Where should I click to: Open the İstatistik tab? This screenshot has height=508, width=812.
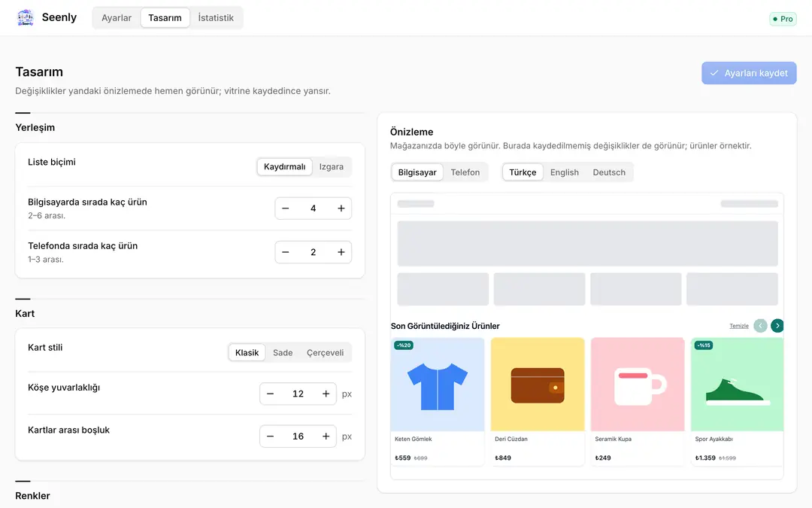click(216, 17)
